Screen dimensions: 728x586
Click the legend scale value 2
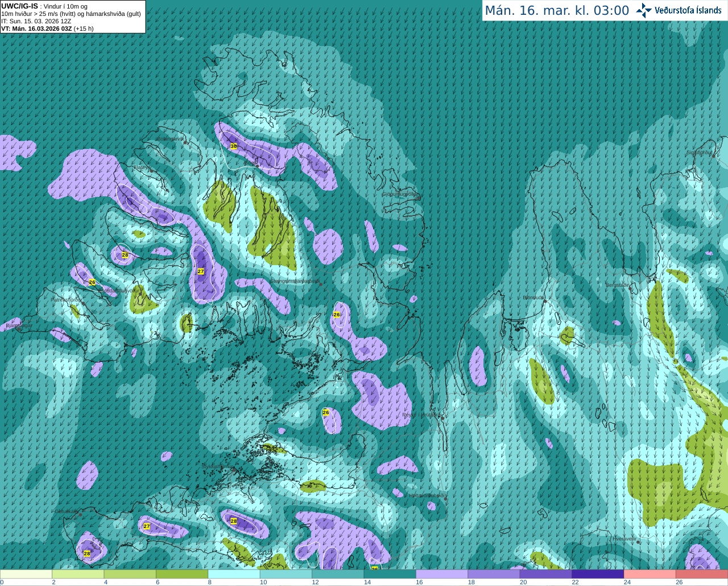point(53,583)
